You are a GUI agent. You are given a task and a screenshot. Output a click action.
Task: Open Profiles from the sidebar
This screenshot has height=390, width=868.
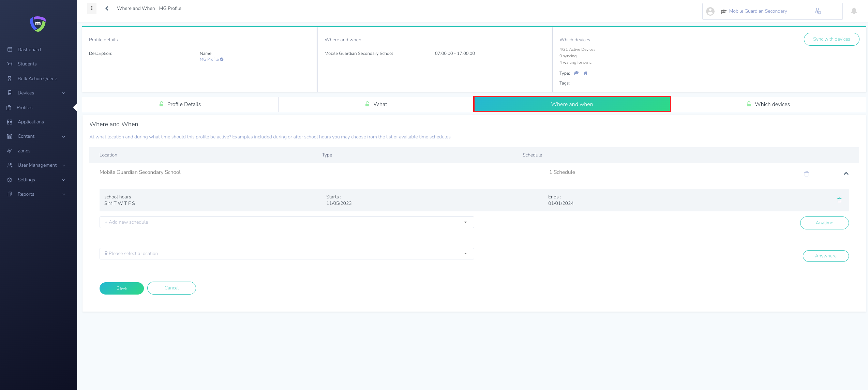25,107
